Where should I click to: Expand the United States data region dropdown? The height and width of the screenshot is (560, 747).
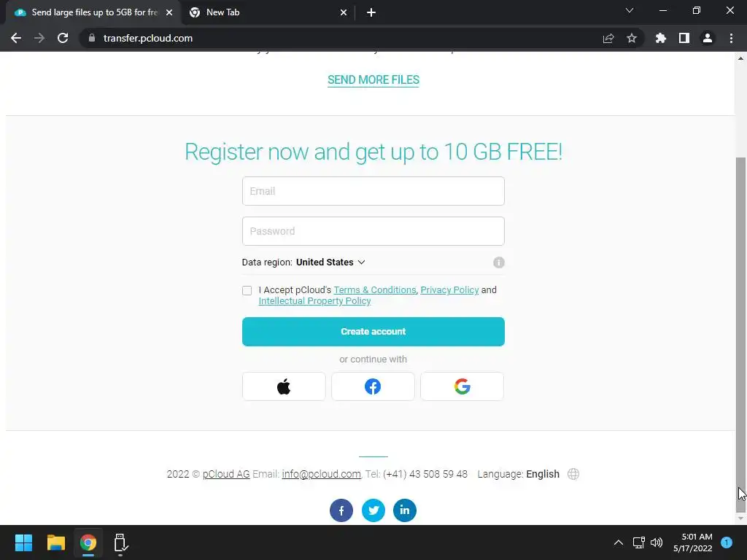[x=330, y=262]
